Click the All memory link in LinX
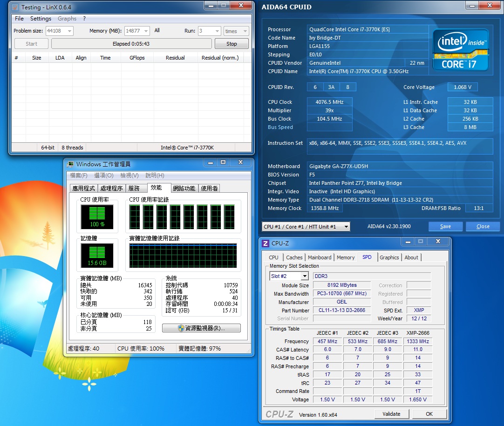The height and width of the screenshot is (426, 504). 157,31
